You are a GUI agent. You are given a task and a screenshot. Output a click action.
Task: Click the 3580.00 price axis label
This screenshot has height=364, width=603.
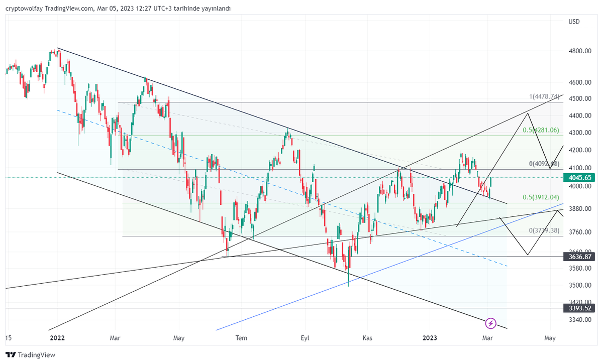coord(579,268)
